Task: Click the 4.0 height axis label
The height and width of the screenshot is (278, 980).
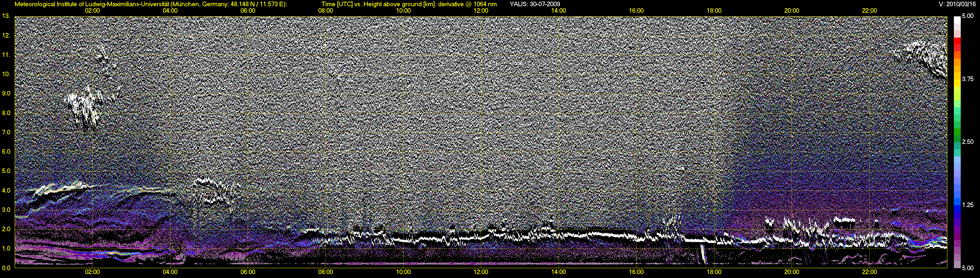Action: pos(6,190)
